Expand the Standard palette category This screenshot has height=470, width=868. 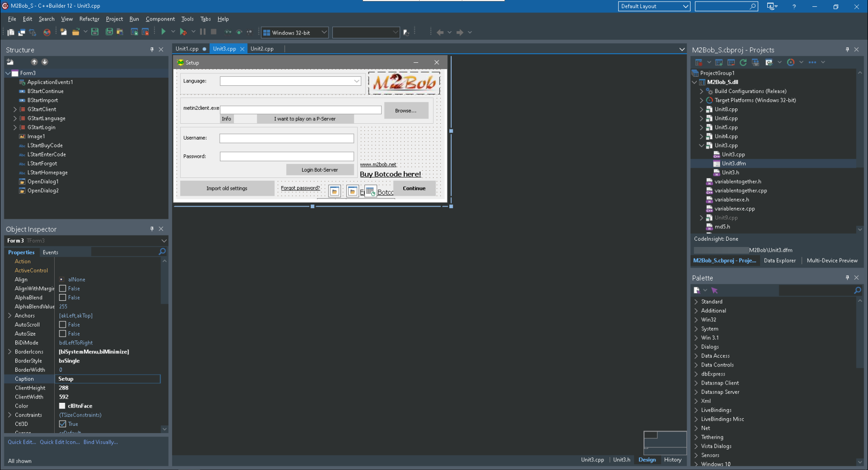696,302
